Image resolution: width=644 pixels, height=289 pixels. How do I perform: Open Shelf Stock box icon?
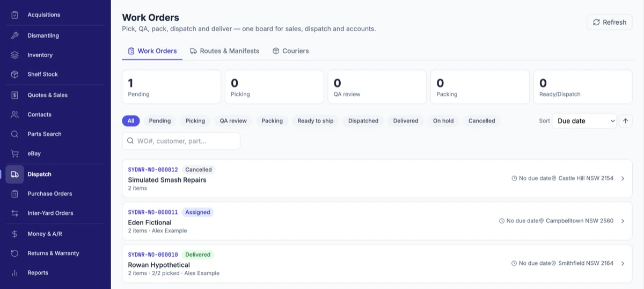click(x=15, y=74)
